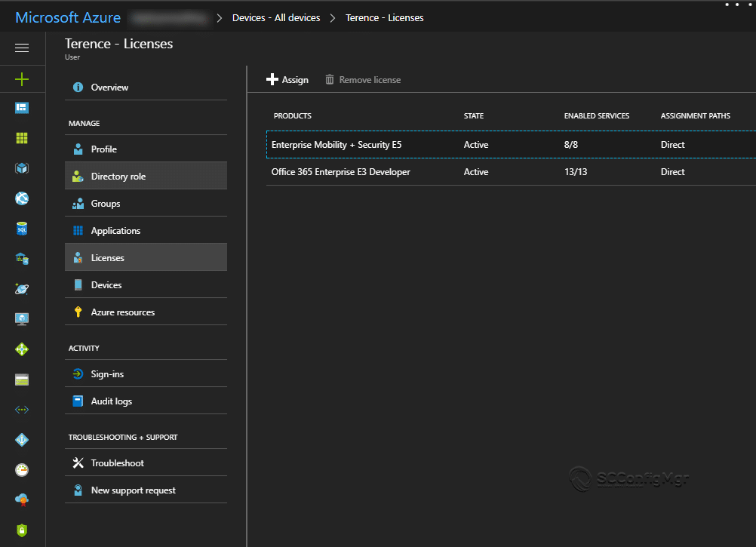Open the Troubleshoot label
The width and height of the screenshot is (756, 547).
(117, 463)
